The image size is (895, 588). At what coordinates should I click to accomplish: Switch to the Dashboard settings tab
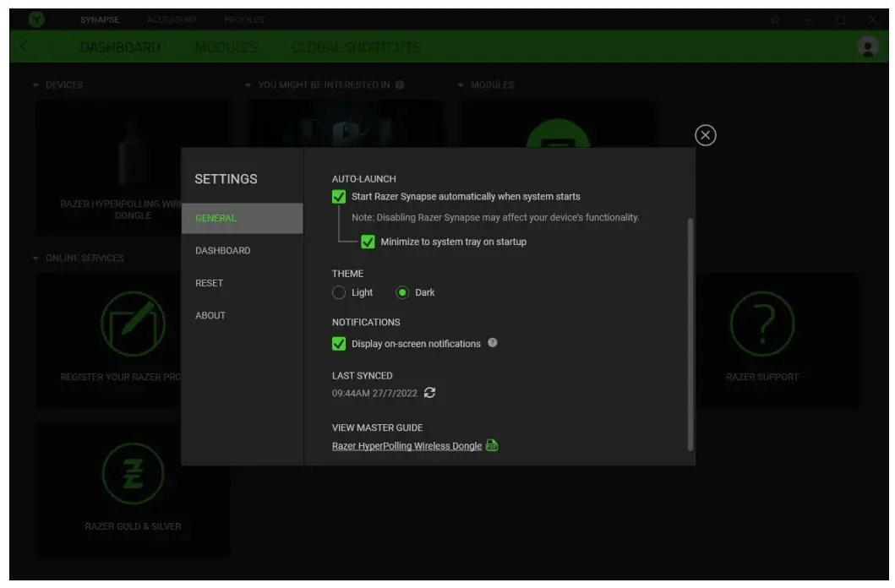pyautogui.click(x=223, y=251)
